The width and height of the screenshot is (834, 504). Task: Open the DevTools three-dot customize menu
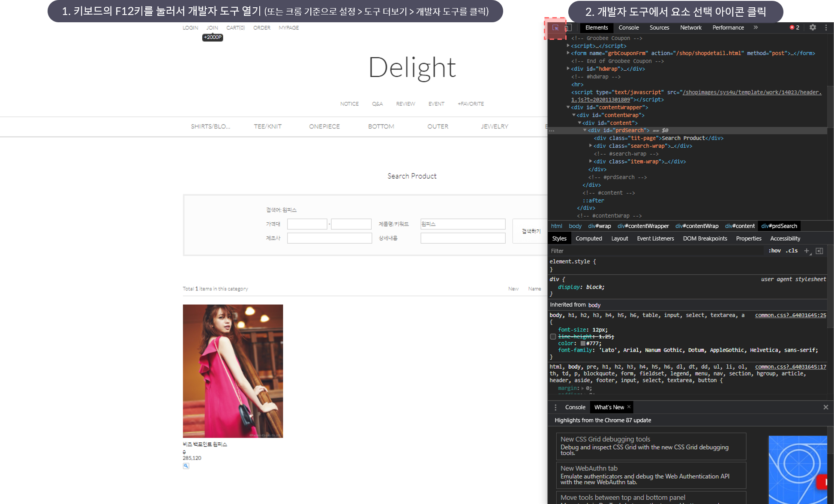826,27
